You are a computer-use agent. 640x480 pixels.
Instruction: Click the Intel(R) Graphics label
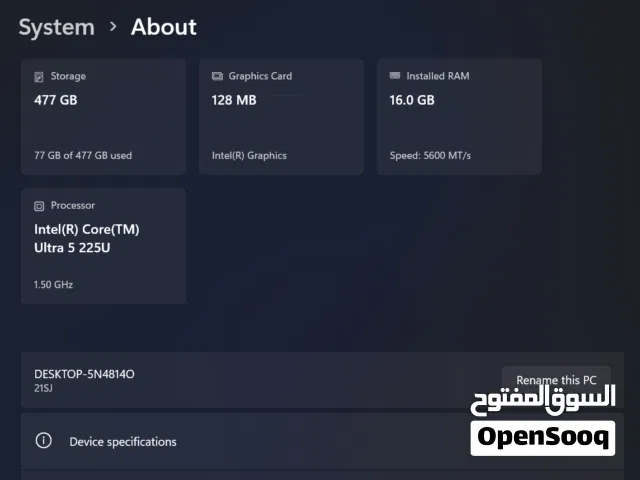click(x=249, y=156)
